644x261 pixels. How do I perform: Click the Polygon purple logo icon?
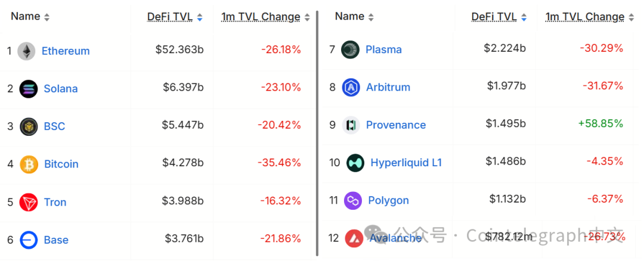click(x=353, y=200)
